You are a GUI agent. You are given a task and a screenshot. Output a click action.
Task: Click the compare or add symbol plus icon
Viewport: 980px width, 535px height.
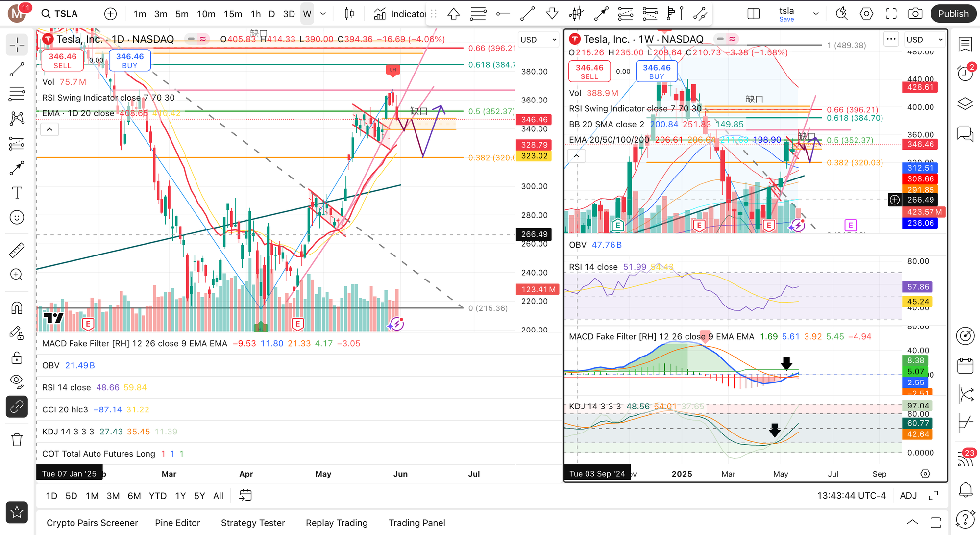(111, 14)
